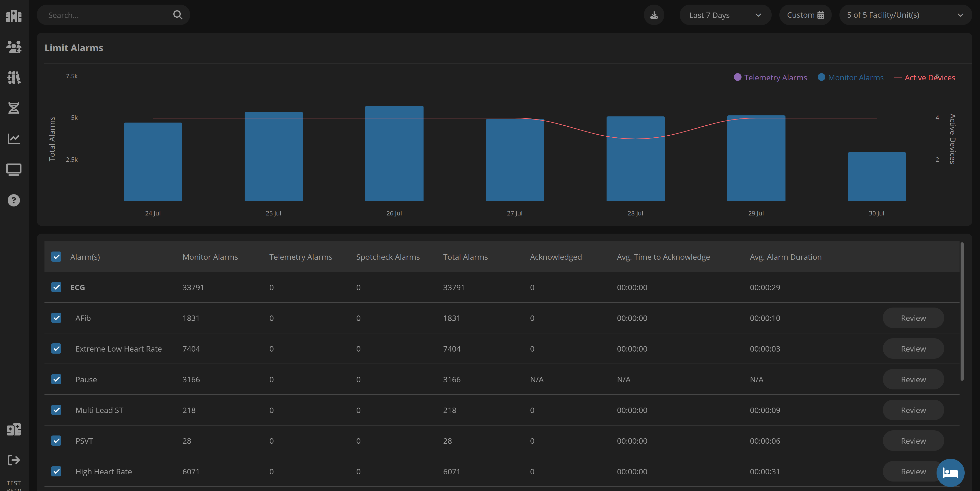The width and height of the screenshot is (980, 491).
Task: Sort by Total Alarms column header
Action: [x=465, y=257]
